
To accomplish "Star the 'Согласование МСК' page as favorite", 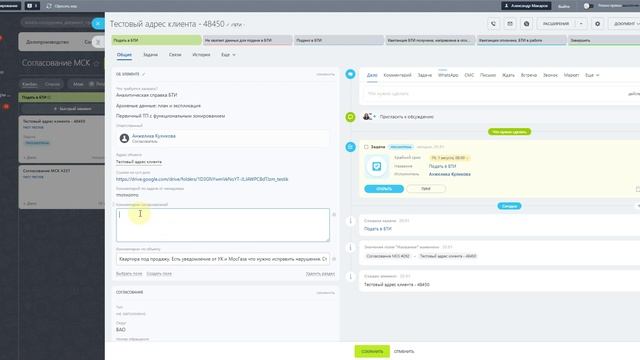I will pos(96,63).
